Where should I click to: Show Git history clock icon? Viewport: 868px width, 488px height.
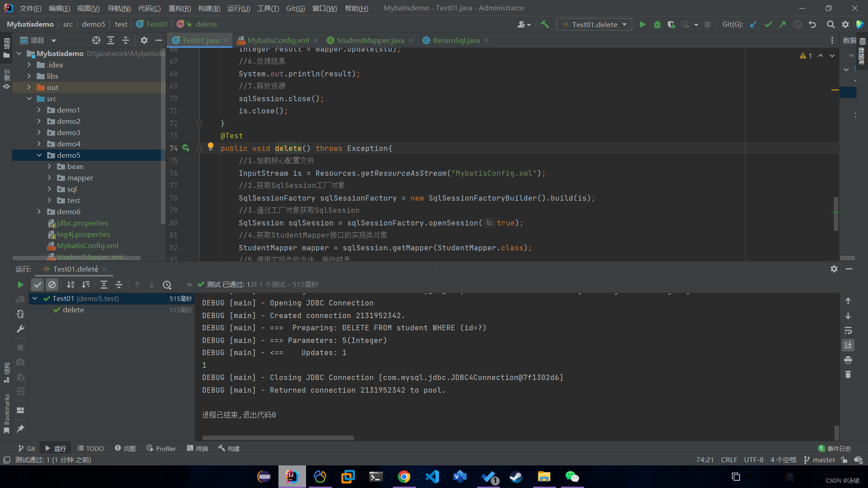point(797,24)
